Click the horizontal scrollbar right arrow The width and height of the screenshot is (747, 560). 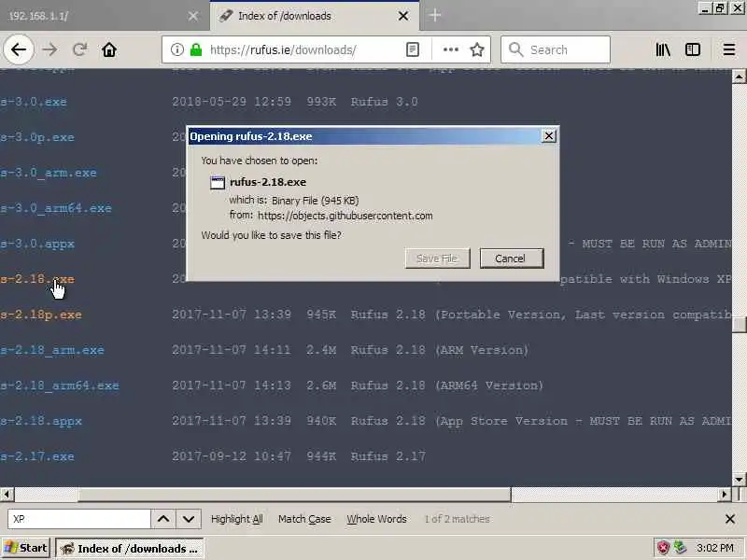point(725,495)
